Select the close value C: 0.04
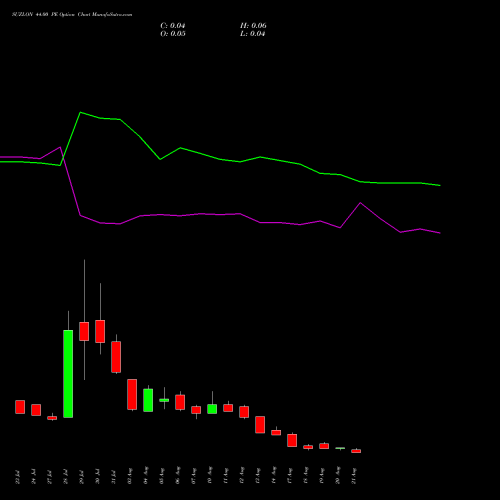This screenshot has width=500, height=500. 173,26
